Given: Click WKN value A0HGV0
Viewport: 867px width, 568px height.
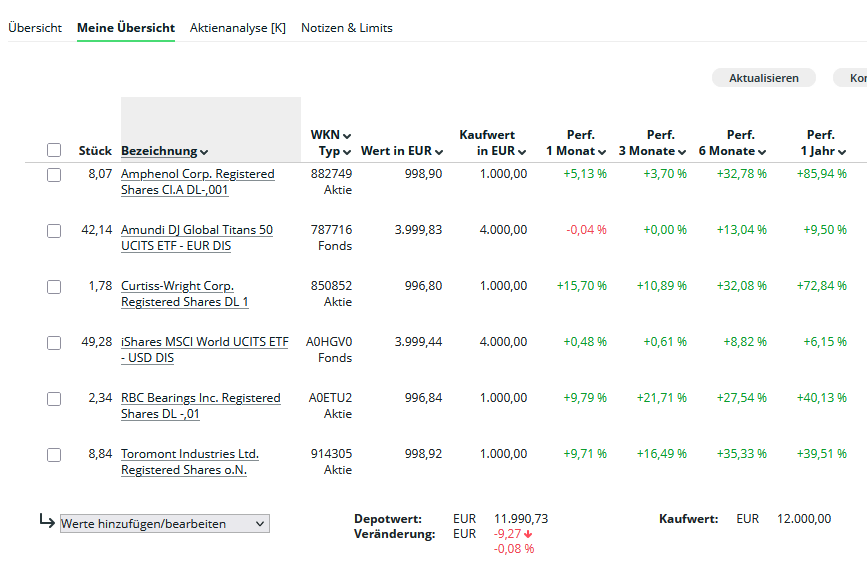Looking at the screenshot, I should (x=329, y=342).
